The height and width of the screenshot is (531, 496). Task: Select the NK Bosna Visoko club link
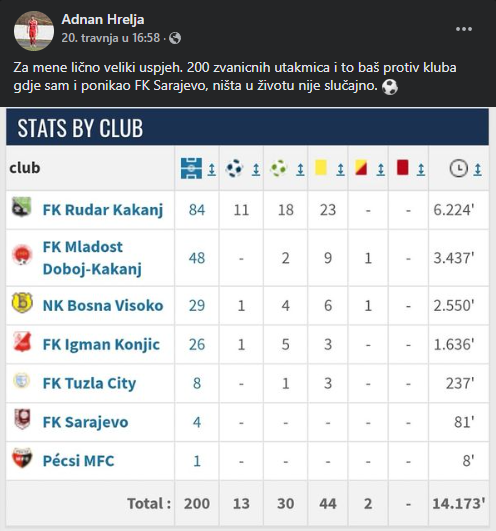(x=103, y=305)
